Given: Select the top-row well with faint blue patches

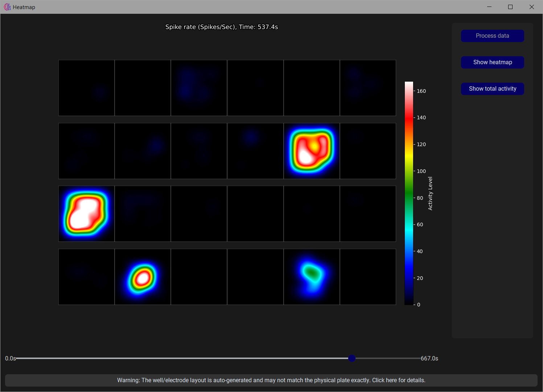Looking at the screenshot, I should [199, 88].
